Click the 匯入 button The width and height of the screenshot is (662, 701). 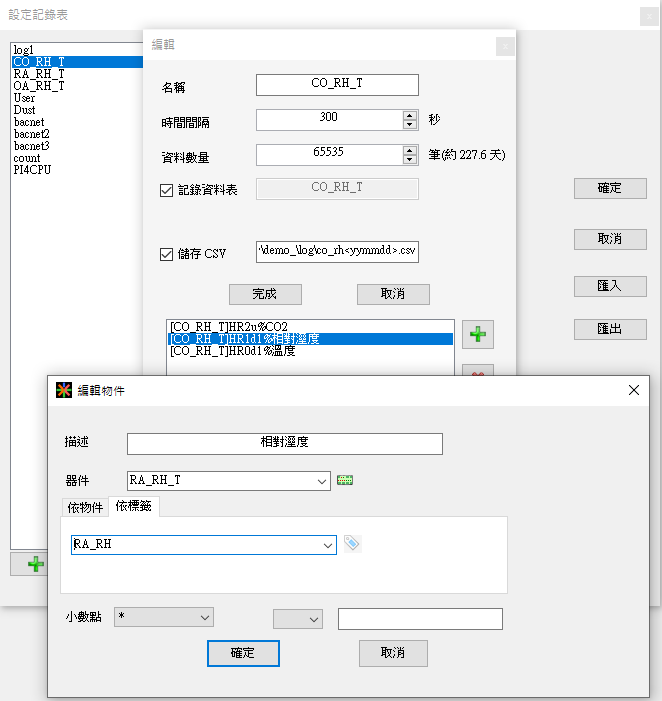pos(609,286)
